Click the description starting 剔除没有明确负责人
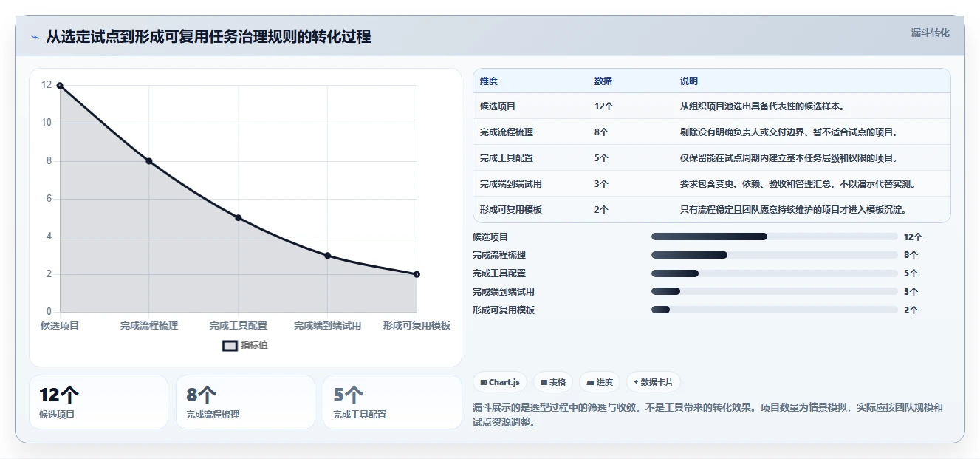Image resolution: width=980 pixels, height=459 pixels. tap(789, 132)
